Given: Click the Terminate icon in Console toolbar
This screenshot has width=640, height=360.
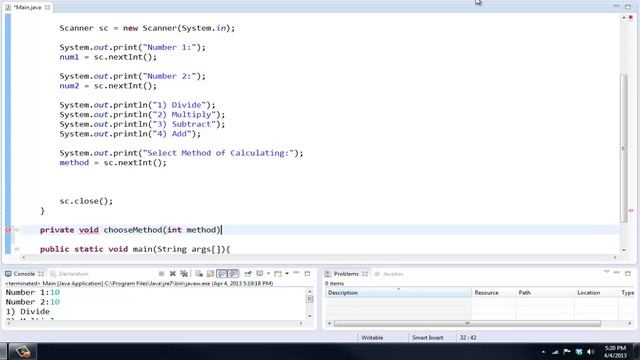Looking at the screenshot, I should 162,273.
